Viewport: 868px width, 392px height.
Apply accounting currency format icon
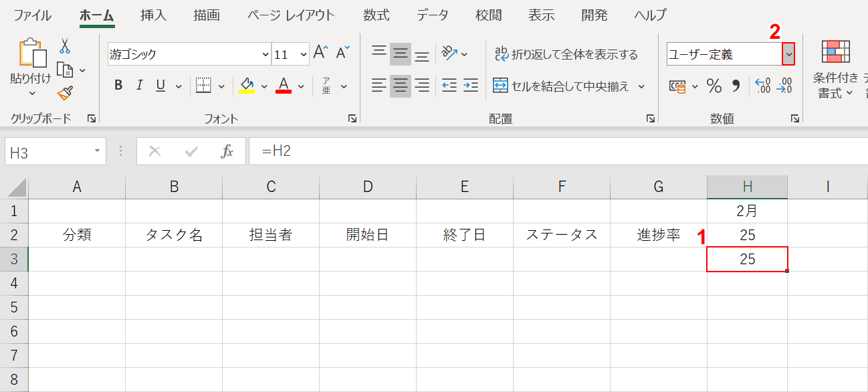pyautogui.click(x=677, y=86)
